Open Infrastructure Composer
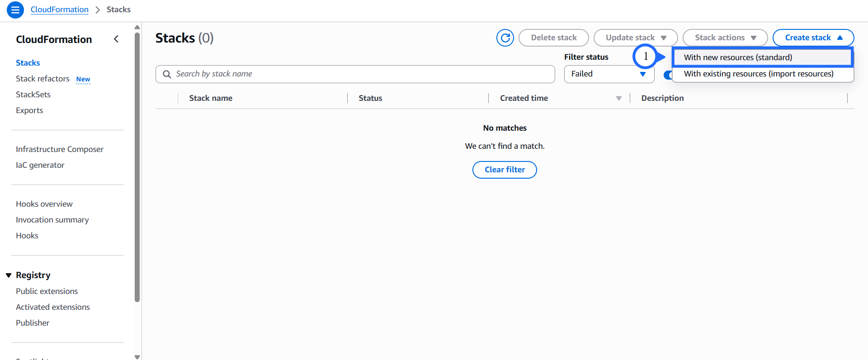The height and width of the screenshot is (360, 868). (60, 149)
